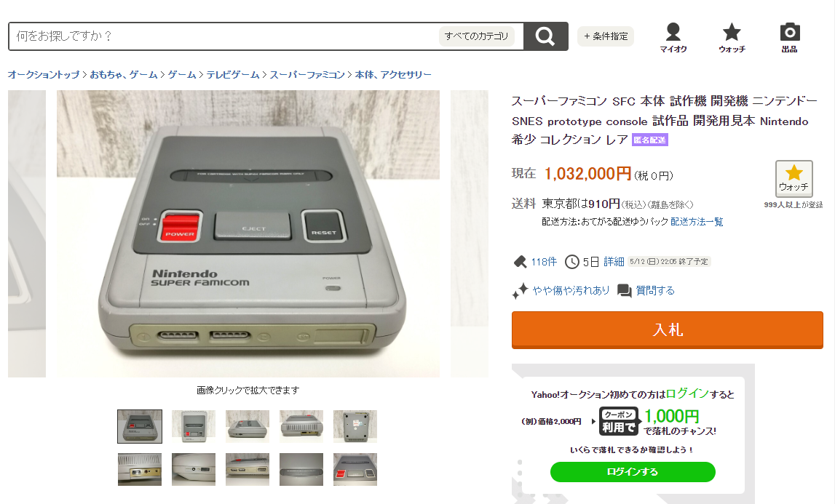Viewport: 835px width, 504px height.
Task: Click the speech bubble 質問する icon
Action: click(624, 291)
